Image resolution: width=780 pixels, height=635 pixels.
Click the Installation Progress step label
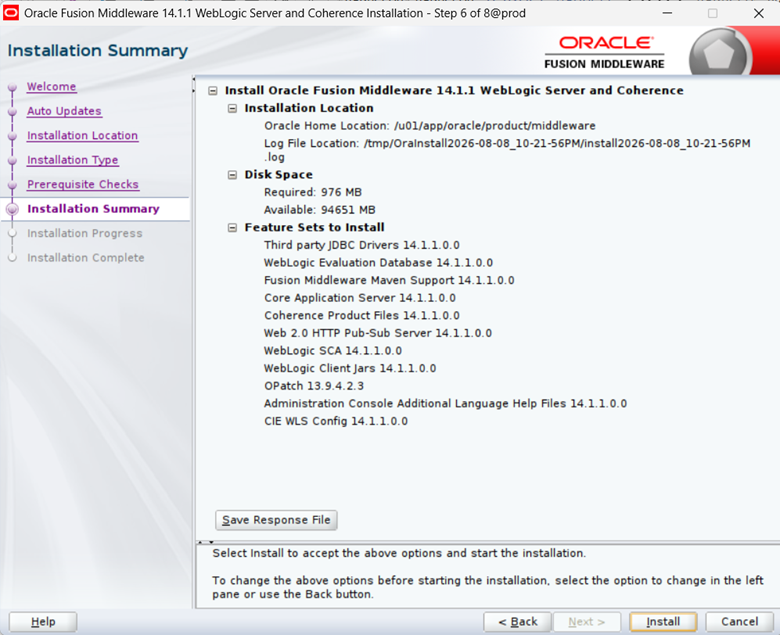[x=85, y=233]
